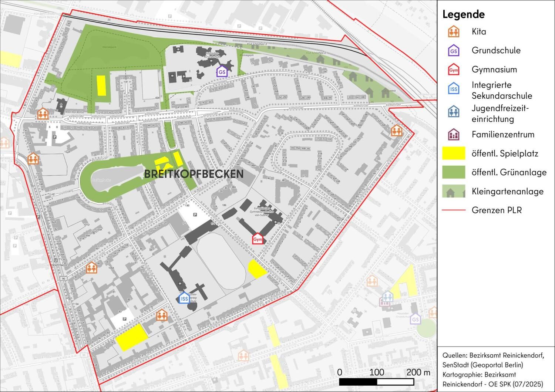555x392 pixels.
Task: Select the Familienzentrum legend icon
Action: pos(454,135)
